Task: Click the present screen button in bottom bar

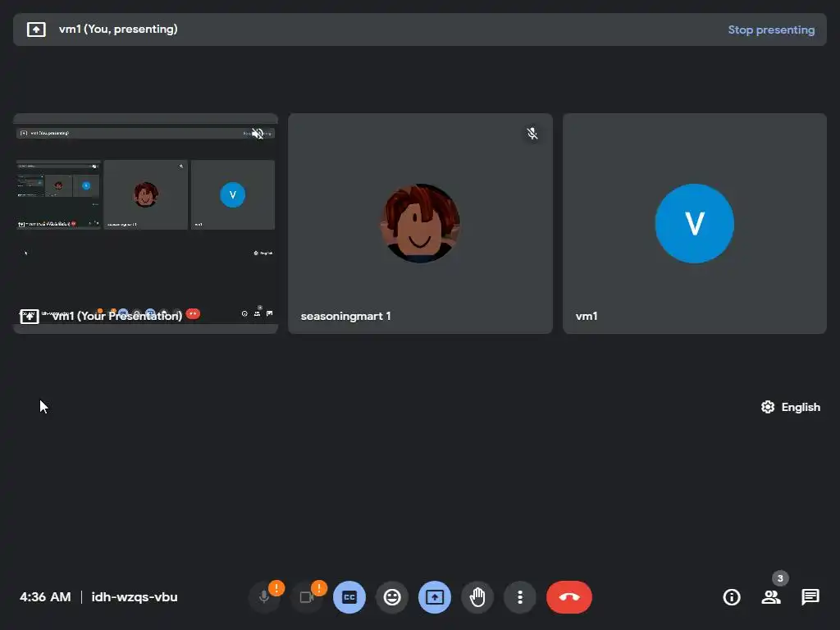Action: coord(435,597)
